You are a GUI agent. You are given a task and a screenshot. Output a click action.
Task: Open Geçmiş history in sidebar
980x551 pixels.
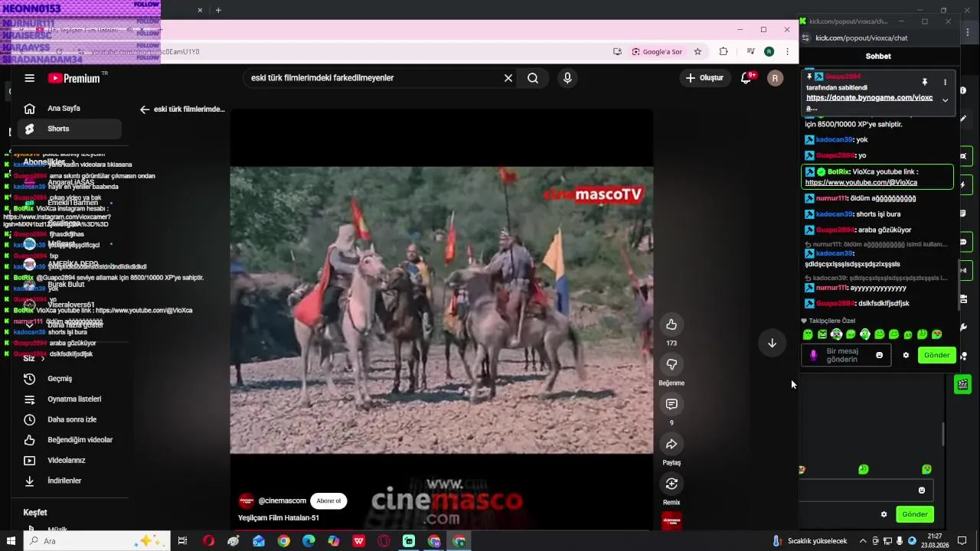tap(69, 379)
